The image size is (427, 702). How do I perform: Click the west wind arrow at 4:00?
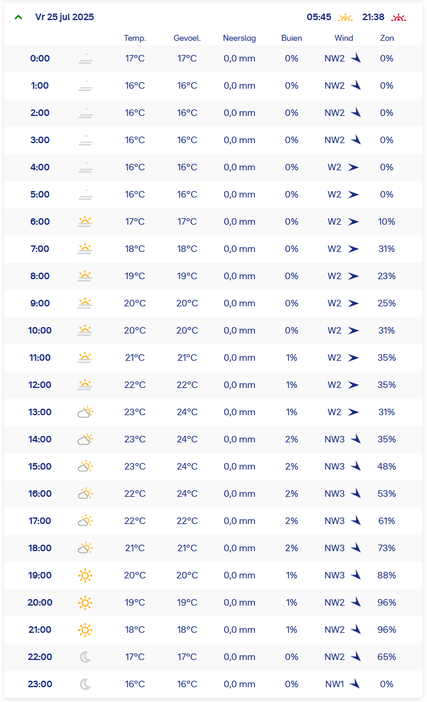click(353, 167)
